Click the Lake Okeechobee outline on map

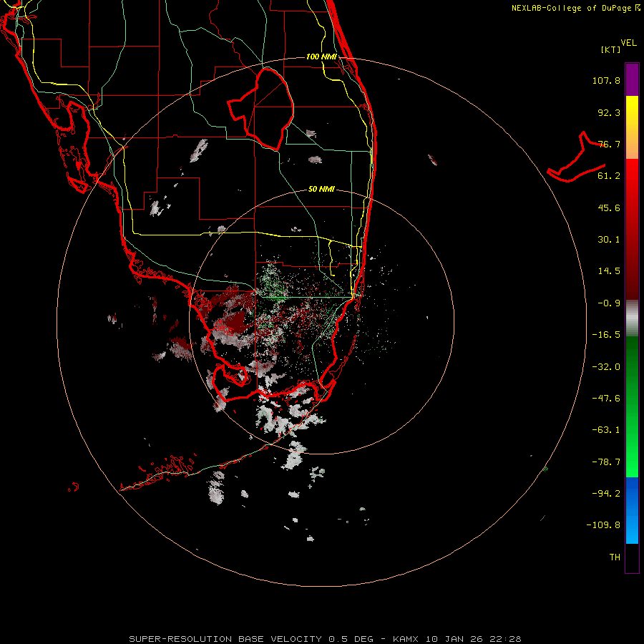pyautogui.click(x=260, y=109)
